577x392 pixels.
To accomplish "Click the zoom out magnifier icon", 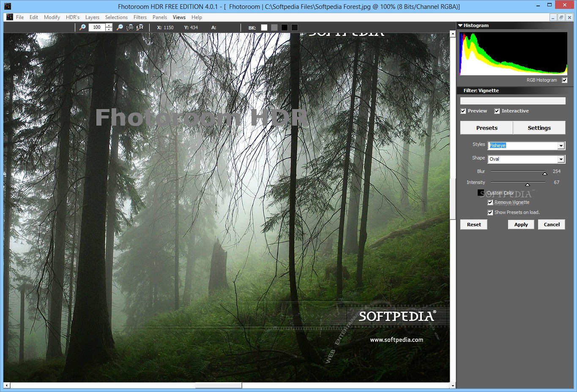I will point(120,27).
